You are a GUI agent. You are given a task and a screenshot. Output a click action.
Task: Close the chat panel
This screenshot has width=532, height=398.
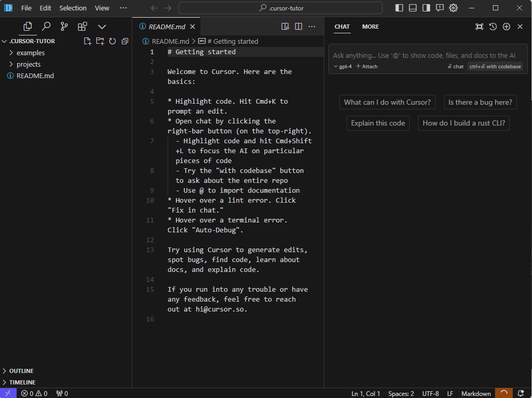520,27
